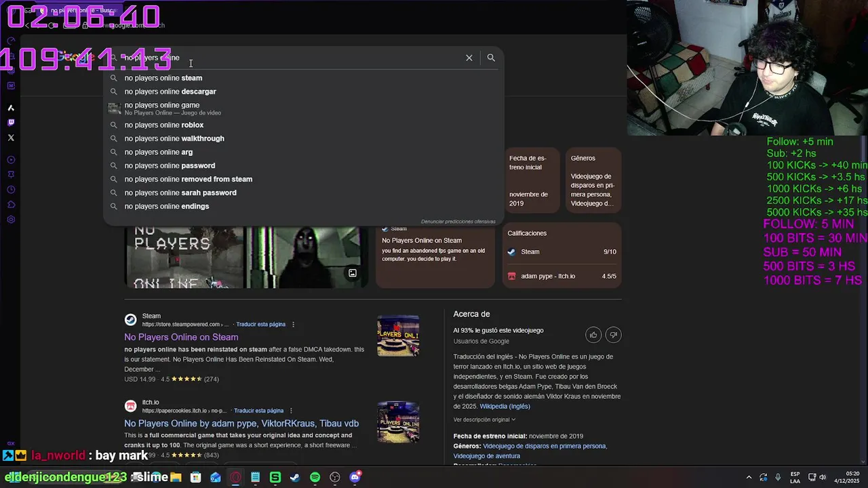This screenshot has height=488, width=868.
Task: Open the blue mail app in the taskbar
Action: pyautogui.click(x=216, y=477)
